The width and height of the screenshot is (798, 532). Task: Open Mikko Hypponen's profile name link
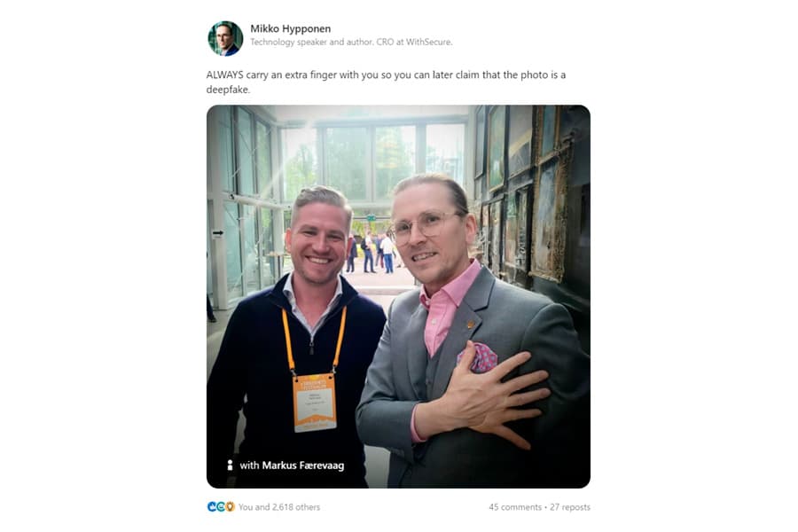pos(290,28)
